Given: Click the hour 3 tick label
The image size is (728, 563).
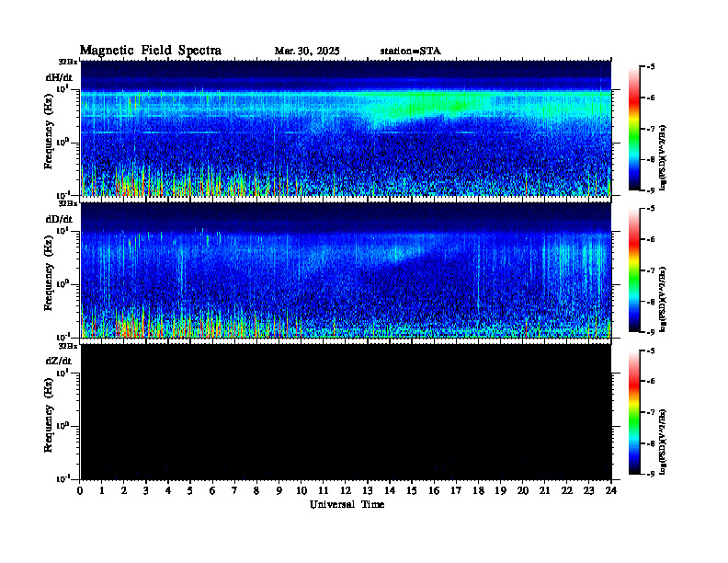Looking at the screenshot, I should (146, 491).
